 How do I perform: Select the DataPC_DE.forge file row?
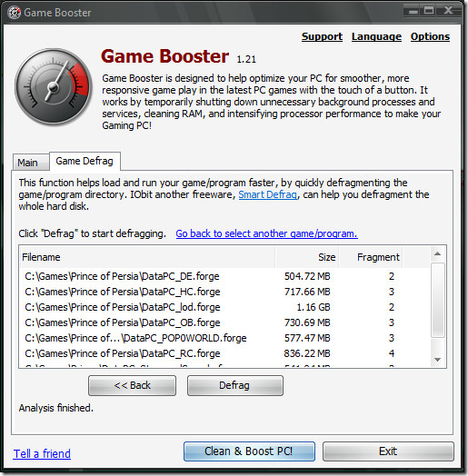[224, 276]
